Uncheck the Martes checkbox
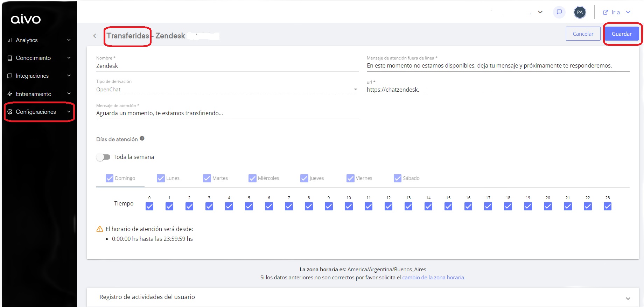 pyautogui.click(x=207, y=178)
